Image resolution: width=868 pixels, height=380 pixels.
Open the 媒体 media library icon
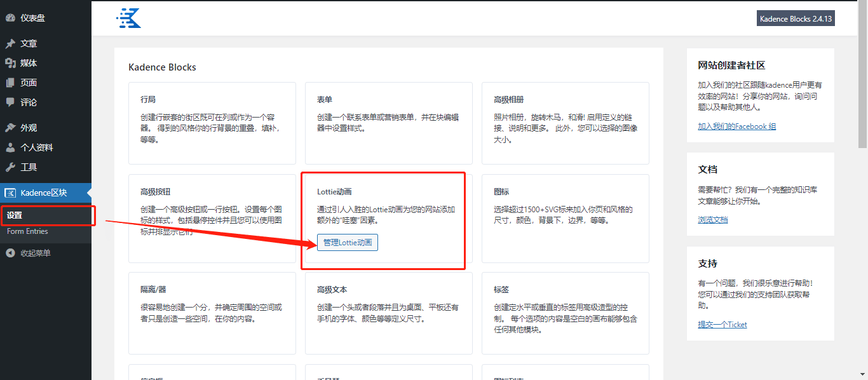click(x=10, y=63)
